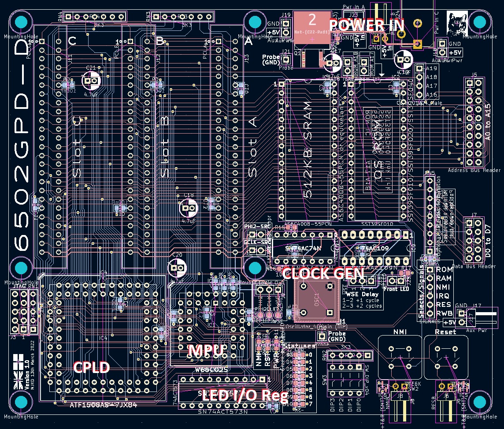Click the OSC1 oscillator footprint
Image resolution: width=504 pixels, height=429 pixels.
[x=315, y=299]
